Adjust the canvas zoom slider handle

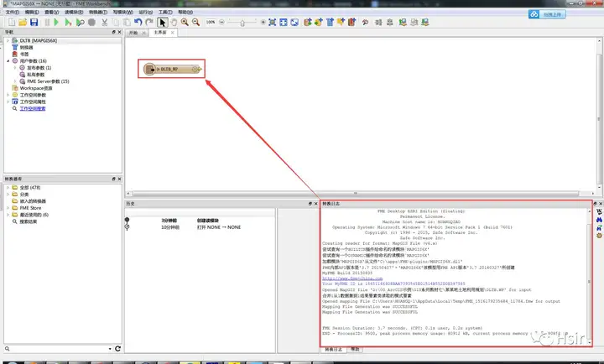[242, 23]
